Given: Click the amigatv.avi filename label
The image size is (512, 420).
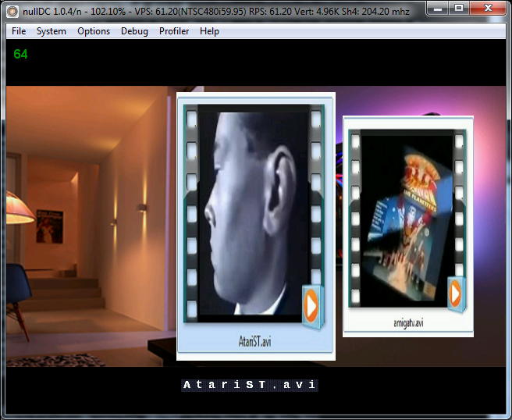Looking at the screenshot, I should (408, 323).
